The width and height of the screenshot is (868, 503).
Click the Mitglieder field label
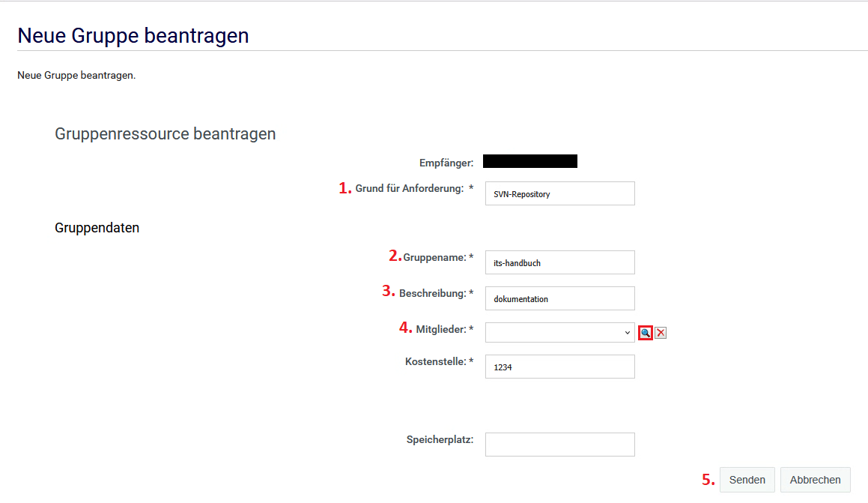tap(441, 329)
